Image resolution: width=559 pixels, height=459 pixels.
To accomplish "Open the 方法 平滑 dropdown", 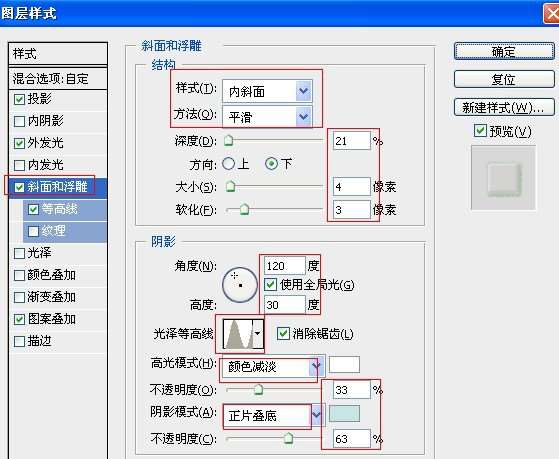I will click(x=267, y=117).
